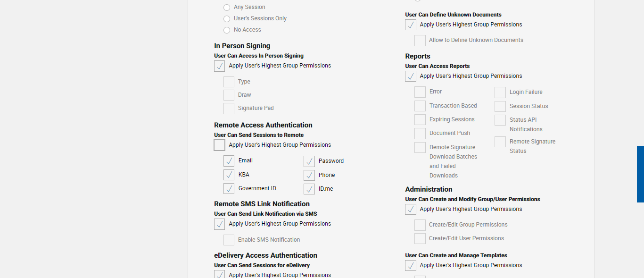Check the Signature Pad checkbox
Image resolution: width=644 pixels, height=278 pixels.
tap(229, 109)
